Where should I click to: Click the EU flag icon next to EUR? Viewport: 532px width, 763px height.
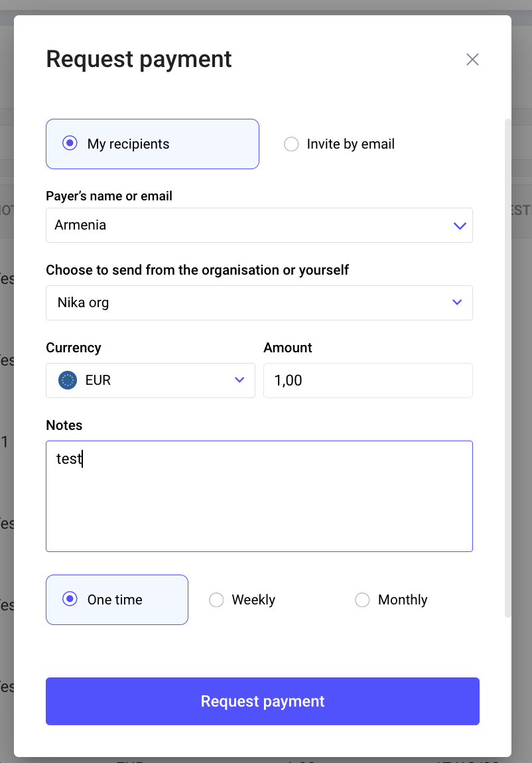click(x=66, y=380)
